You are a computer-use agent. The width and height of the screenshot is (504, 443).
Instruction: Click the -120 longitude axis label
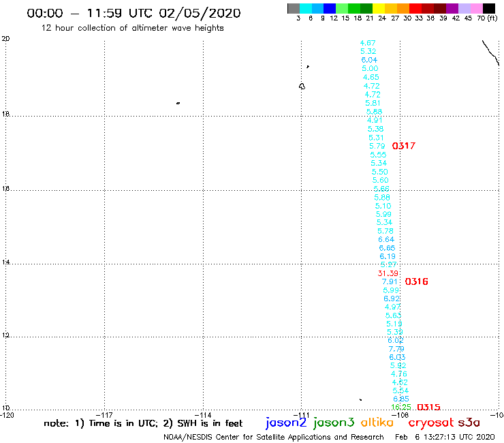pos(7,415)
